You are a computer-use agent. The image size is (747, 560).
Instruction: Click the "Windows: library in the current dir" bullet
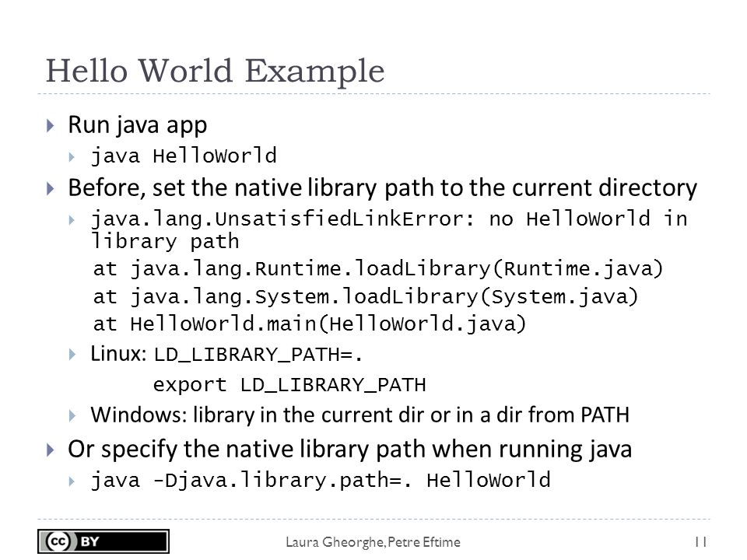[360, 415]
